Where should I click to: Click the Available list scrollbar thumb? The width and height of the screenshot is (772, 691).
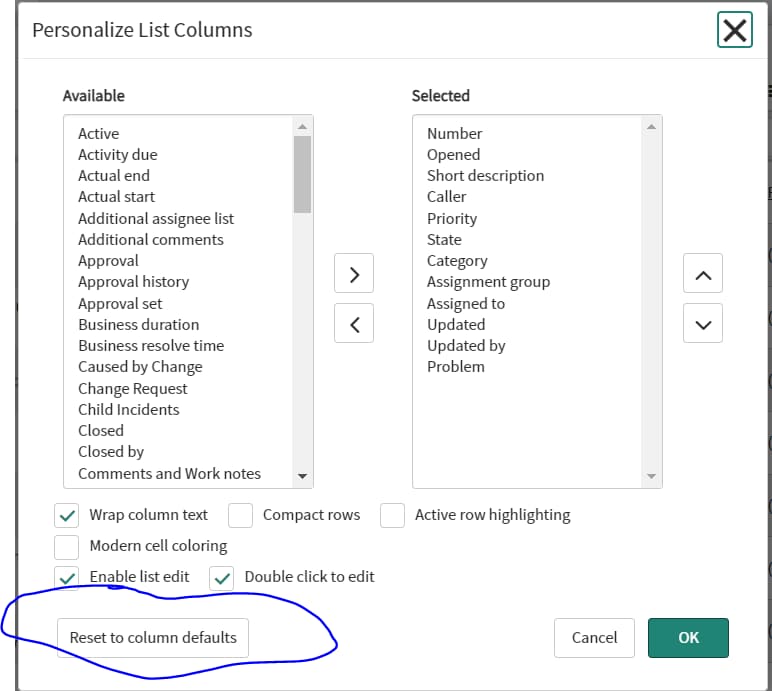pos(302,174)
